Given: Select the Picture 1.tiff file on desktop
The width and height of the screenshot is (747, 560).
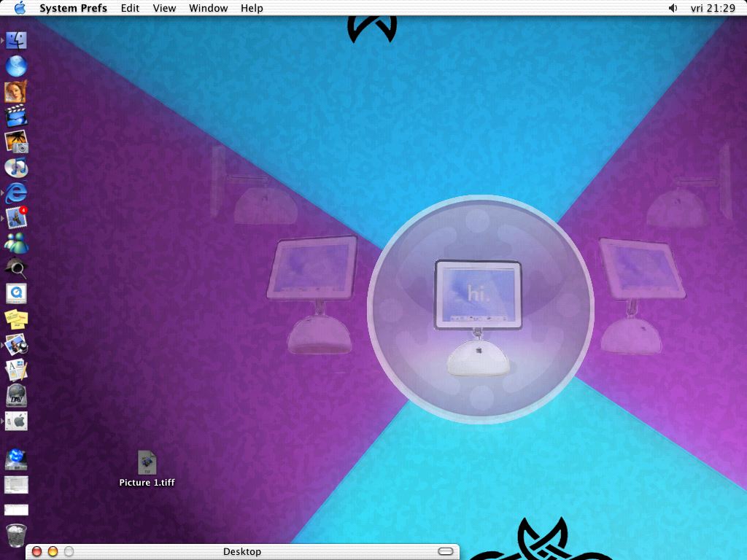Looking at the screenshot, I should click(147, 470).
